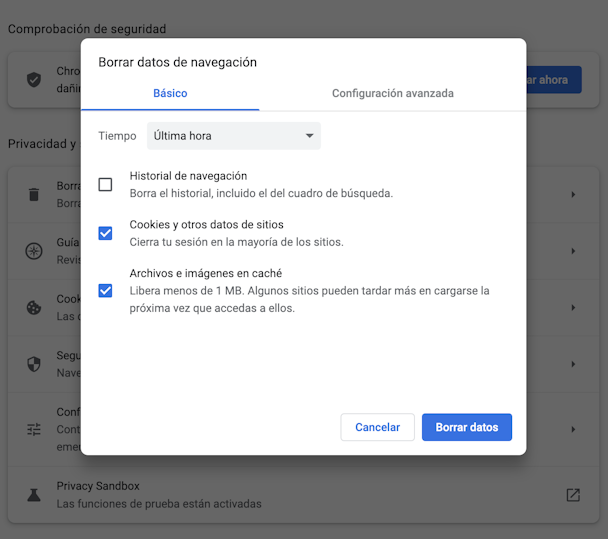The width and height of the screenshot is (608, 539).
Task: Open Privacy Sandbox external link icon
Action: coord(573,495)
